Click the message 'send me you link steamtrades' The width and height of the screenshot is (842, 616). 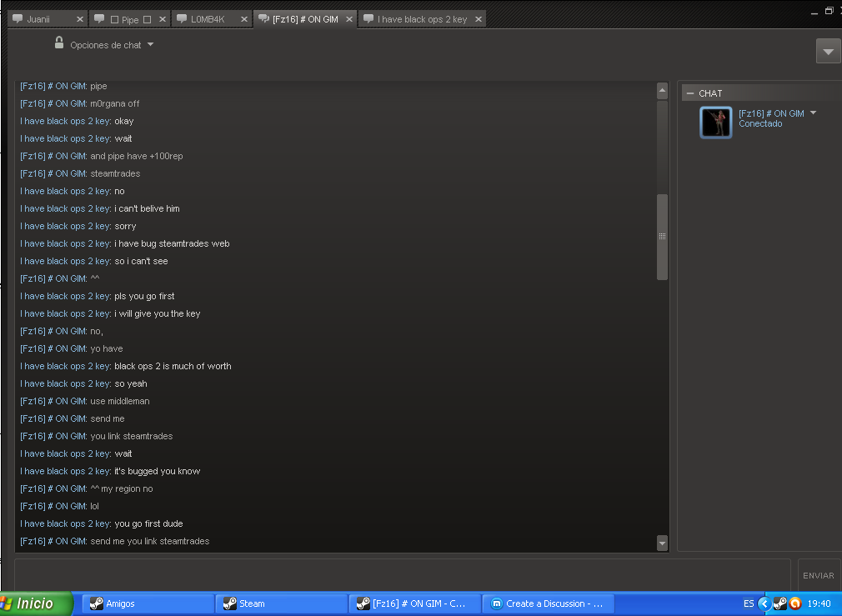click(x=150, y=541)
